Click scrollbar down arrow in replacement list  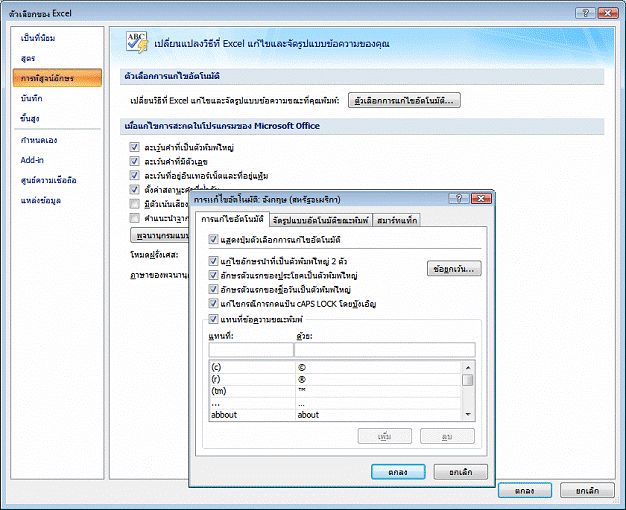click(468, 415)
